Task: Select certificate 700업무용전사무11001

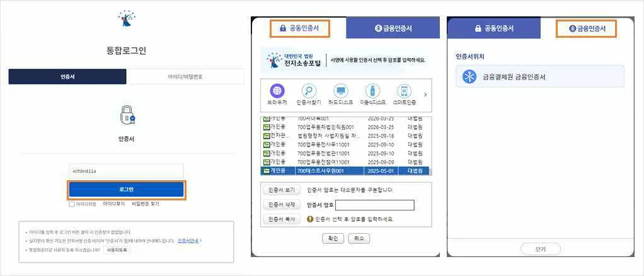Action: coord(345,144)
